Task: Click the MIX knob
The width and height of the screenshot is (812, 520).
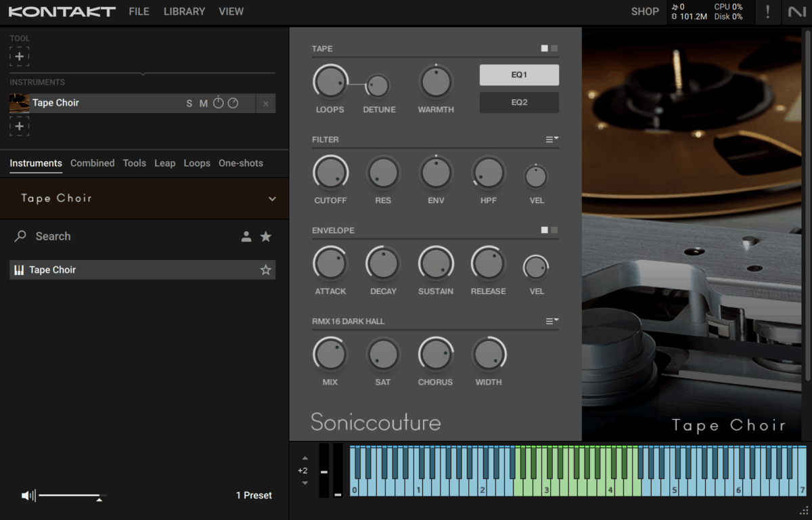Action: (x=330, y=355)
